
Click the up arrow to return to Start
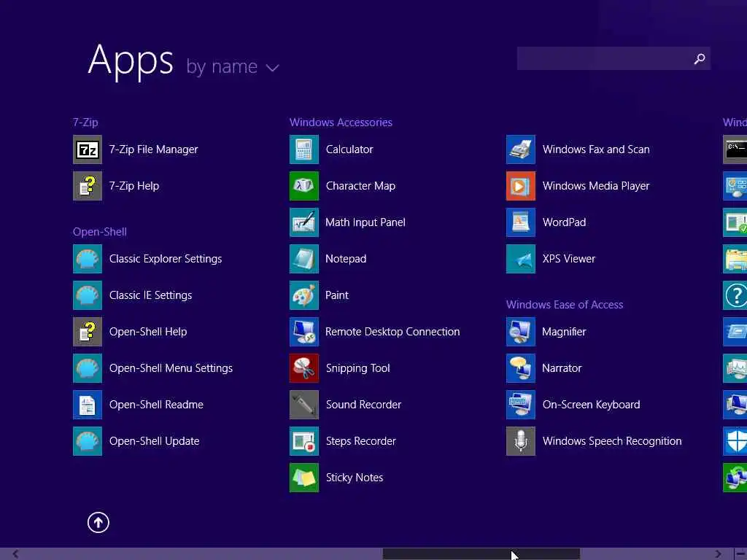(x=98, y=522)
